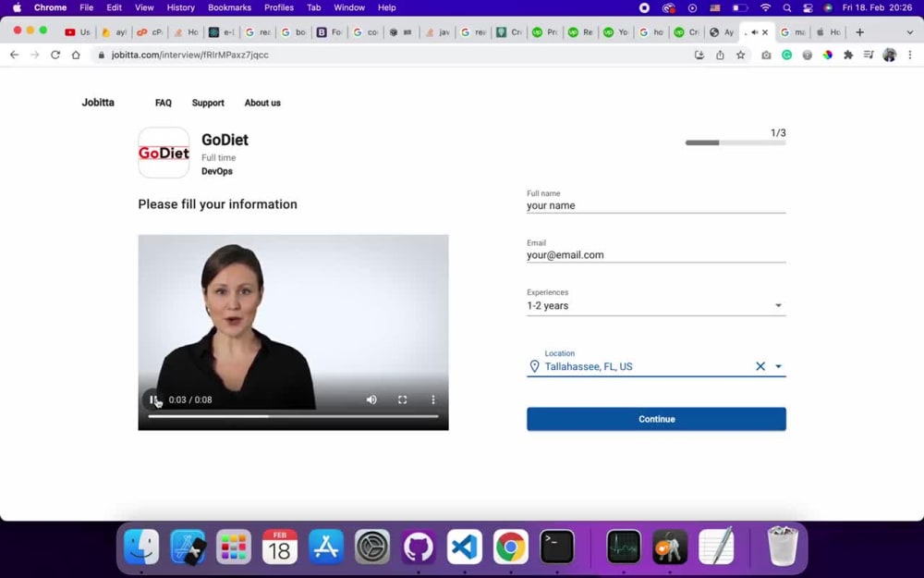
Task: Open a new tab with the plus button
Action: pos(859,32)
